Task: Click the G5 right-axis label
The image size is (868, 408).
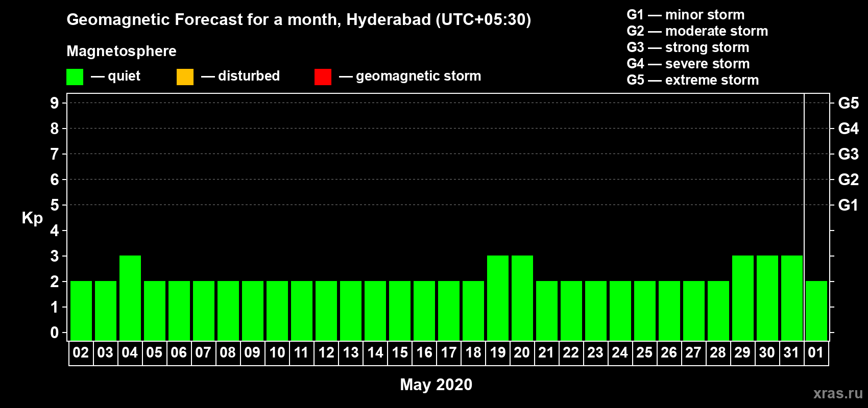Action: [x=849, y=103]
